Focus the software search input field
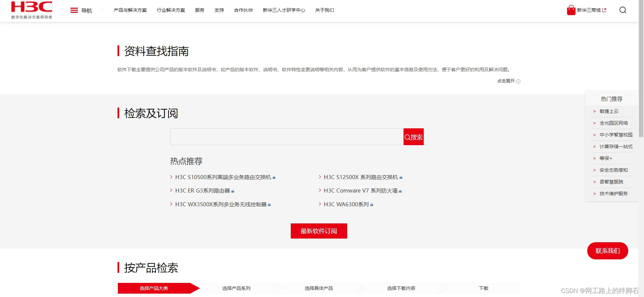 click(x=287, y=137)
